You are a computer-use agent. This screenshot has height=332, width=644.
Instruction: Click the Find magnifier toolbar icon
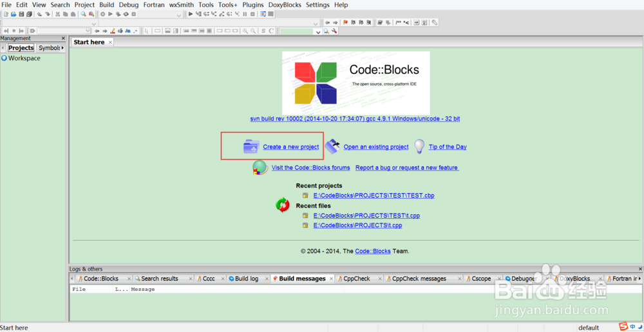[83, 14]
